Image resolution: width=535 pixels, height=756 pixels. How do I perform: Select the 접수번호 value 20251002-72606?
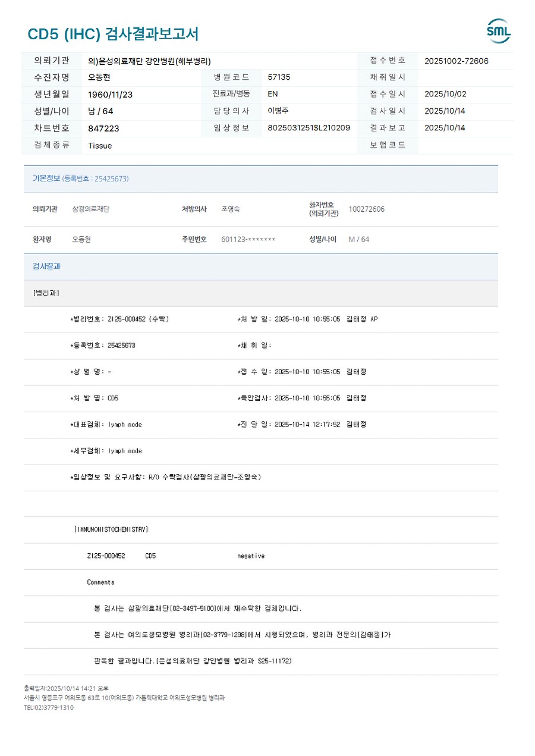pyautogui.click(x=457, y=61)
